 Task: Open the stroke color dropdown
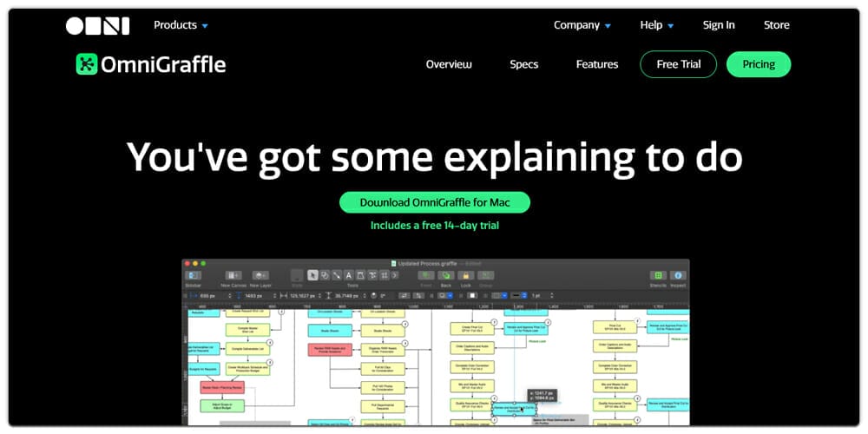pyautogui.click(x=499, y=296)
